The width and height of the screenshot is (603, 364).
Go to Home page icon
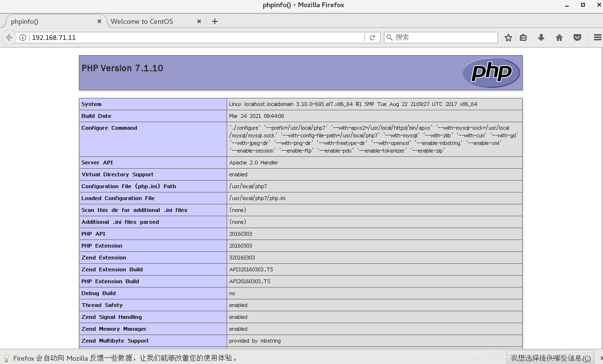click(559, 38)
